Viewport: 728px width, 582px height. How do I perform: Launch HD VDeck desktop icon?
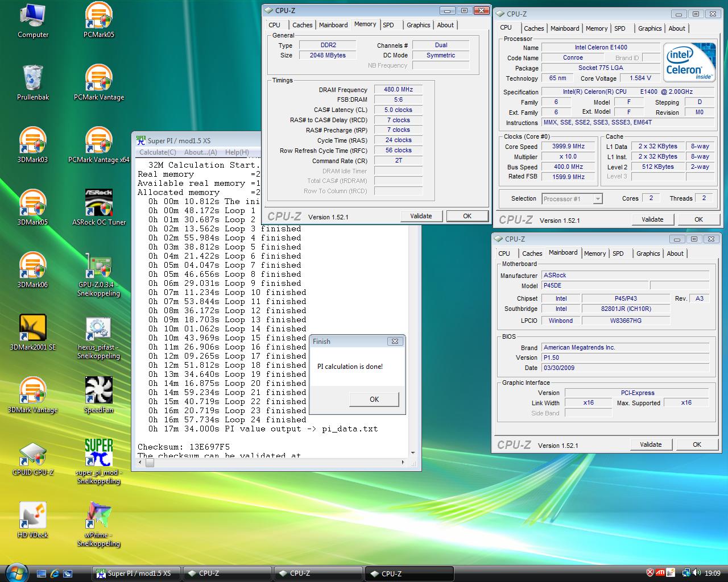(x=32, y=521)
